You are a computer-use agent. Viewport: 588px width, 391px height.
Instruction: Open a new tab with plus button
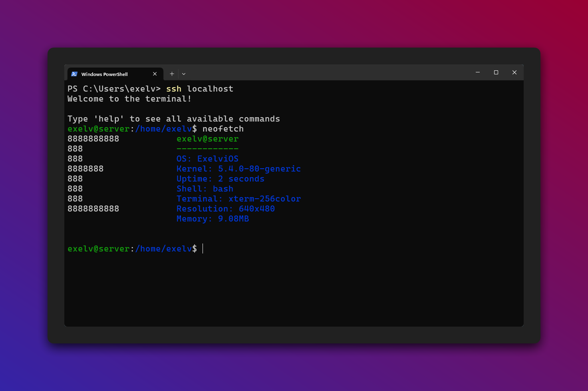pyautogui.click(x=172, y=74)
